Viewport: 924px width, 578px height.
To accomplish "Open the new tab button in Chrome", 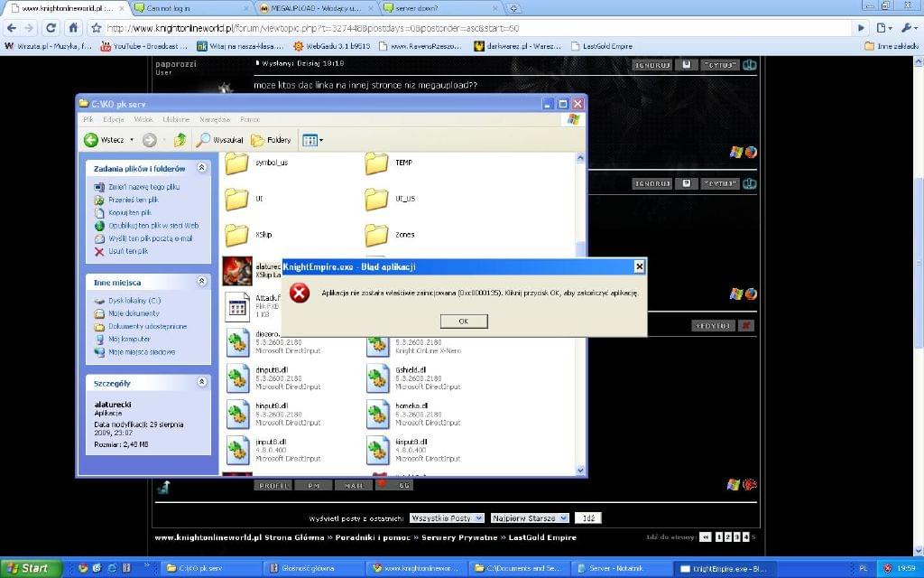I will 513,8.
